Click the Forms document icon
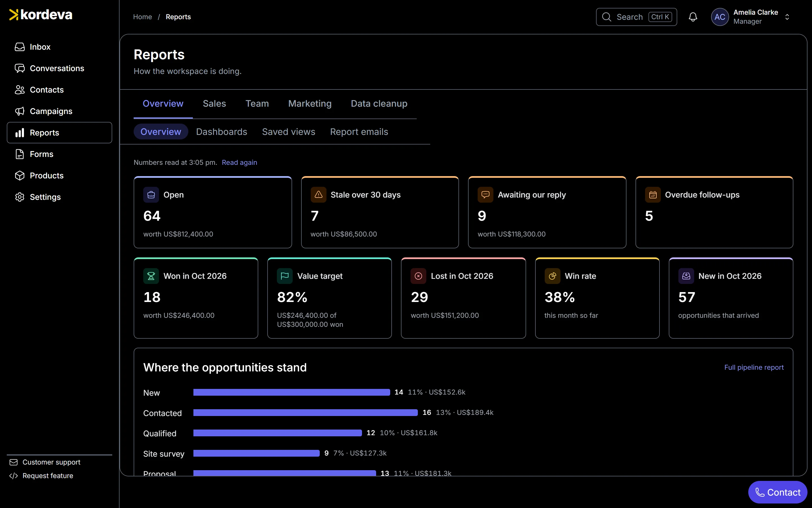 coord(20,154)
